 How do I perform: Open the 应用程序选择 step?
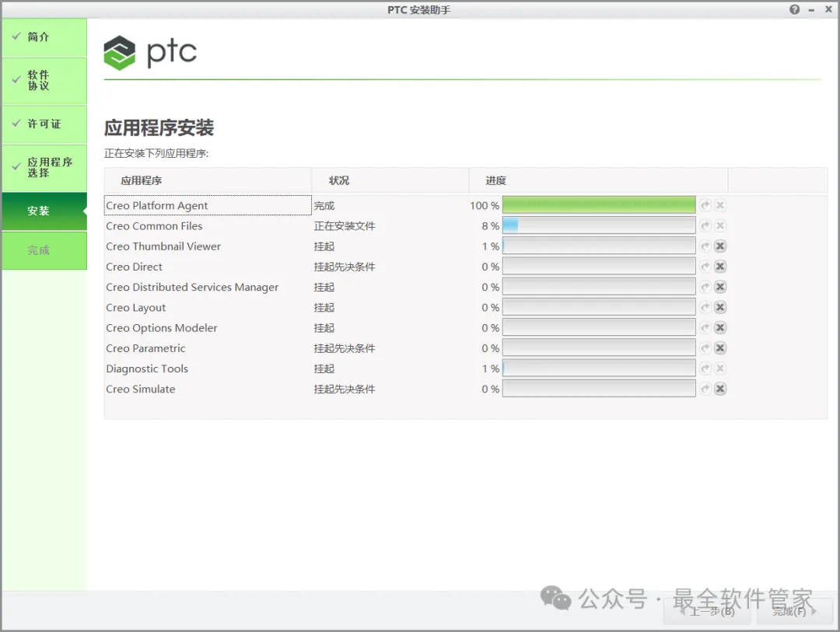click(x=44, y=168)
